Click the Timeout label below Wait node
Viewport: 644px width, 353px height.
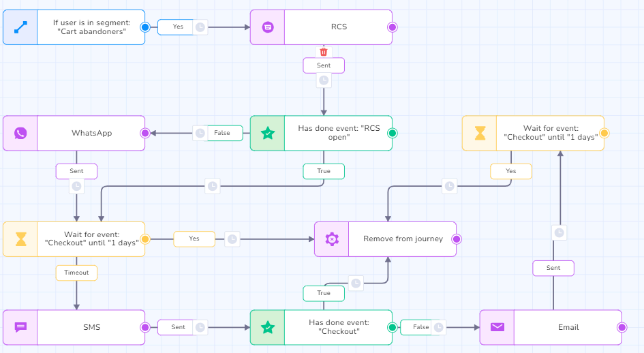[x=76, y=273]
